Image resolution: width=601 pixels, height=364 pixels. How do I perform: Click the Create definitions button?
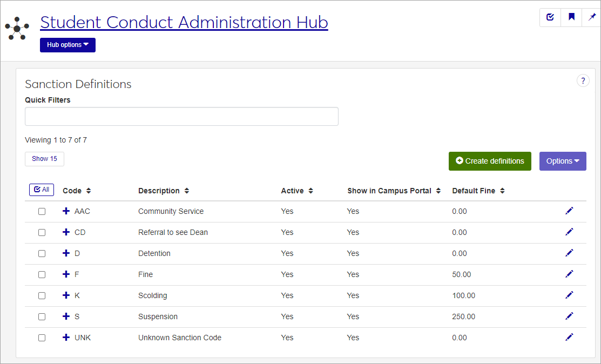(x=490, y=161)
